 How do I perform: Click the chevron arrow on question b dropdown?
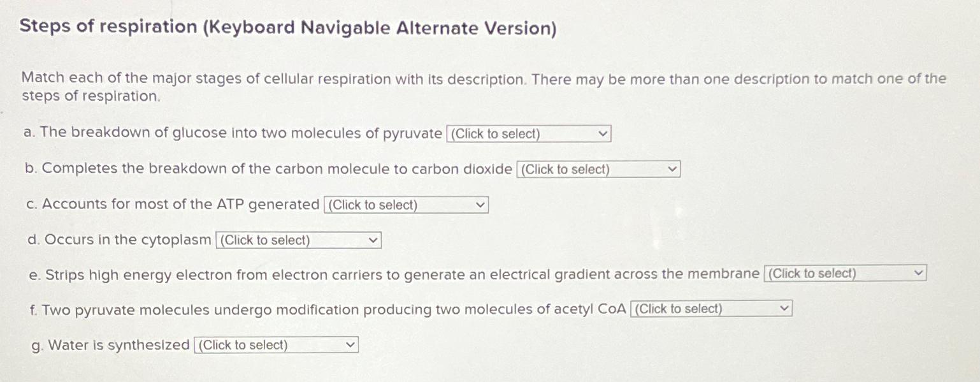[x=672, y=169]
